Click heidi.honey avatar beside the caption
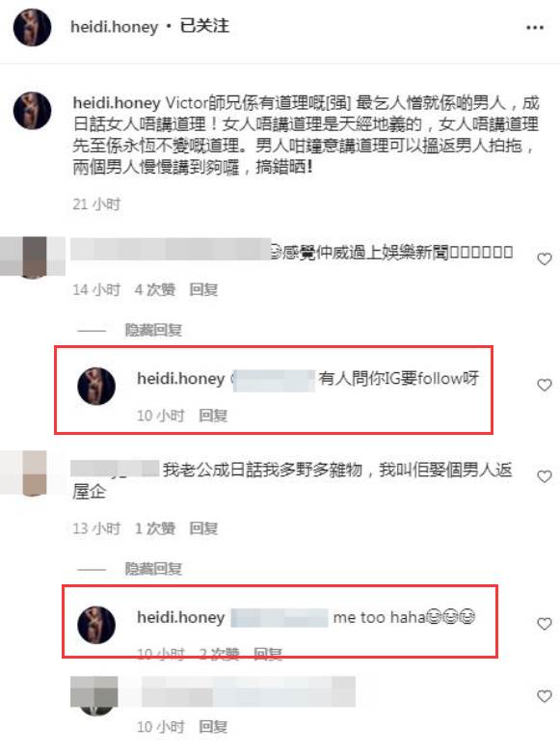560x755 pixels. [32, 111]
